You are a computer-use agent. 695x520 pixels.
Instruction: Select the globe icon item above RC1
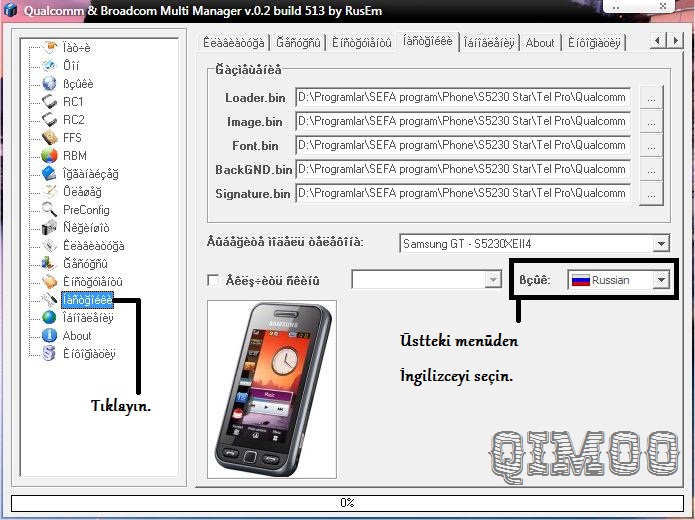pos(49,84)
